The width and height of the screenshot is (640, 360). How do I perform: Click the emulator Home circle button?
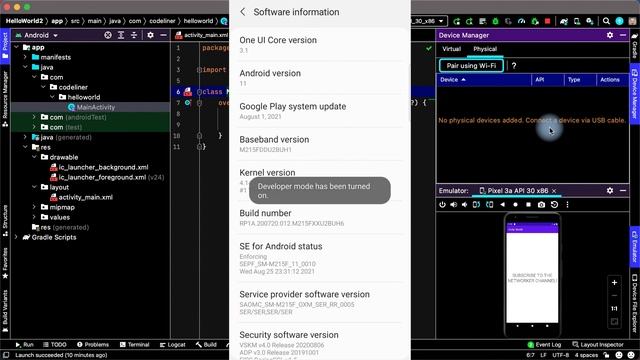(515, 204)
